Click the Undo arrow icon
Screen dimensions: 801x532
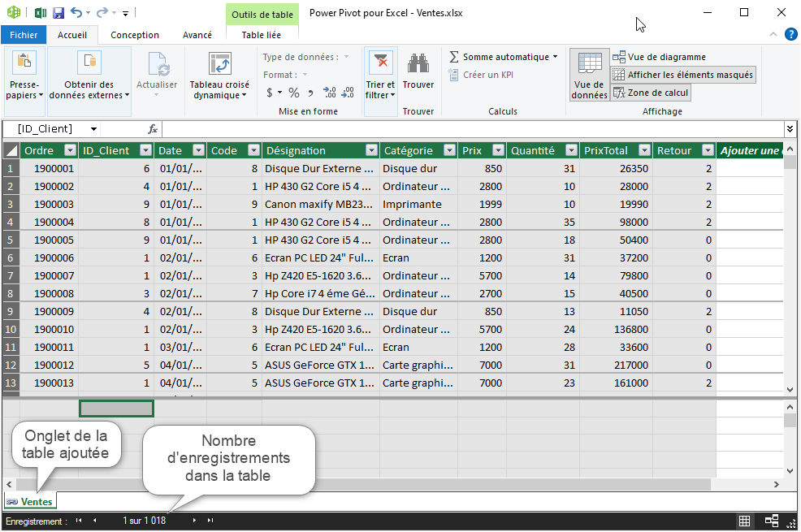pos(76,12)
